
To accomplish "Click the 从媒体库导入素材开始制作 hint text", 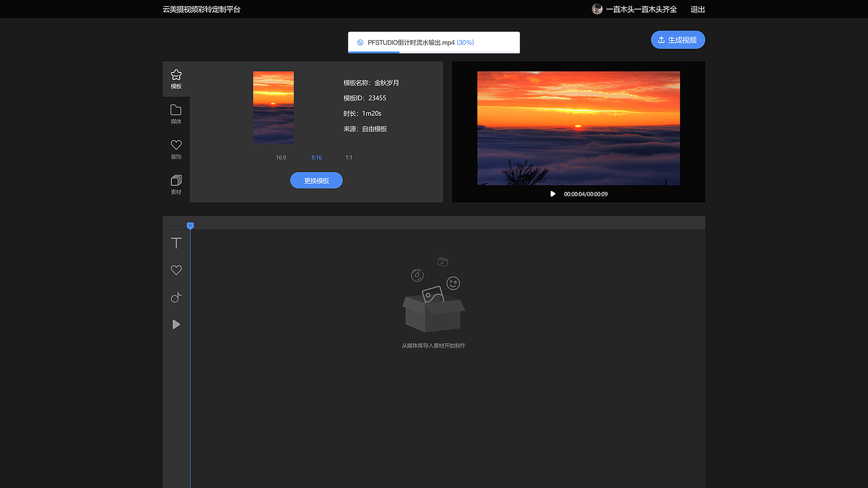I will (434, 346).
